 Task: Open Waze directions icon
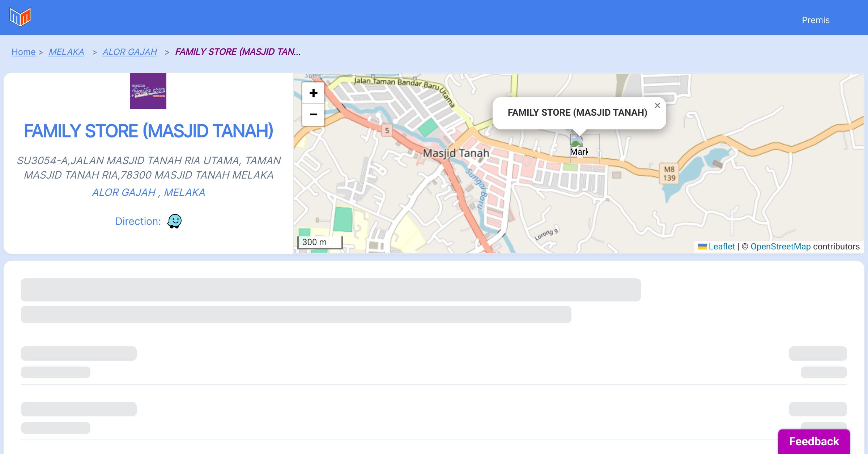[x=174, y=221]
